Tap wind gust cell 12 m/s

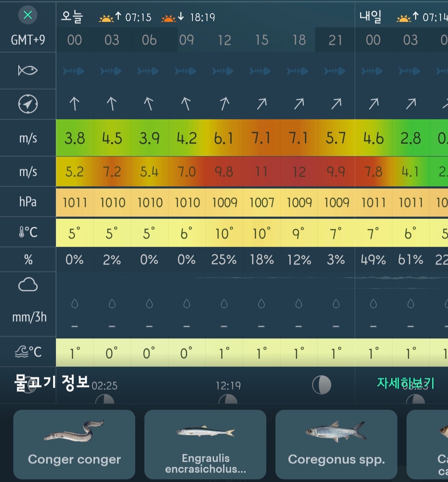pyautogui.click(x=299, y=172)
